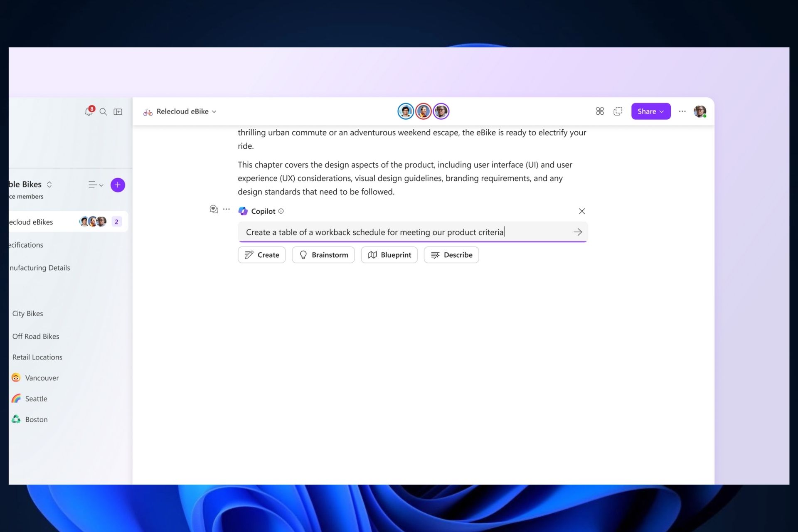Open the City Bikes page
Screen dimensions: 798x532
[27, 313]
